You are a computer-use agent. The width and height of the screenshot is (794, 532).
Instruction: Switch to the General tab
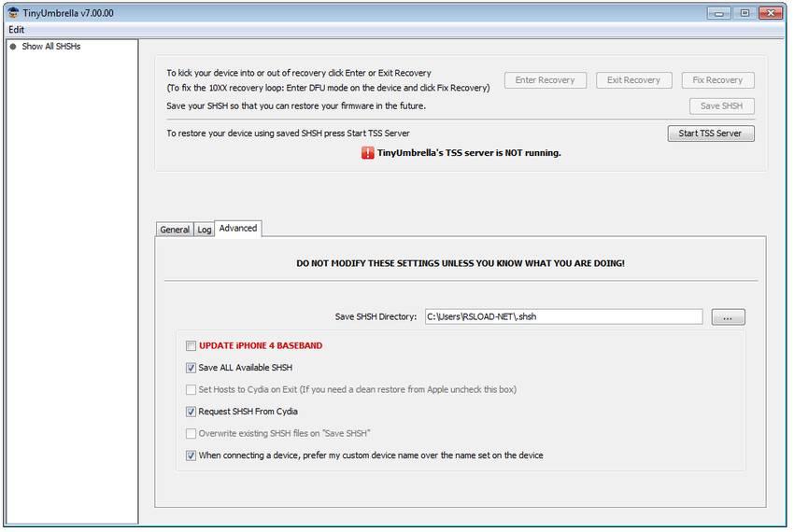click(x=175, y=230)
